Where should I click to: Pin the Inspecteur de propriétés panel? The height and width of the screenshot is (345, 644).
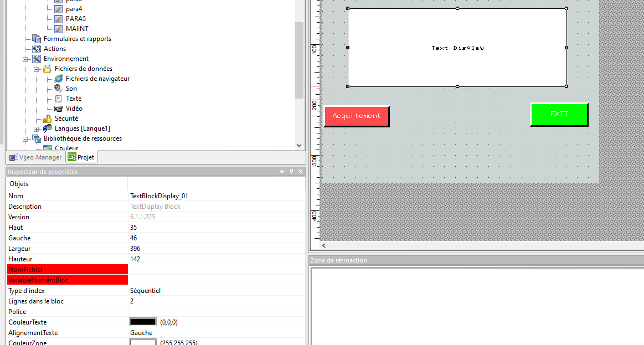point(292,171)
